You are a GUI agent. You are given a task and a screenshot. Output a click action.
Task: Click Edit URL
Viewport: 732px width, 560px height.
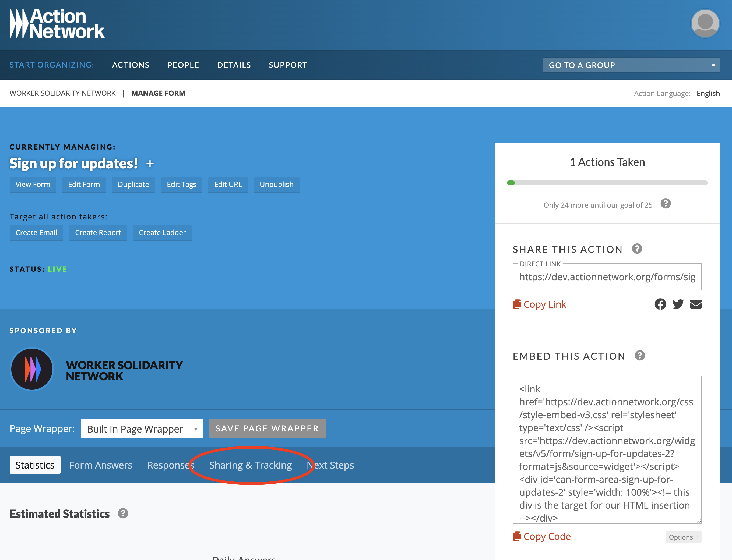point(228,185)
